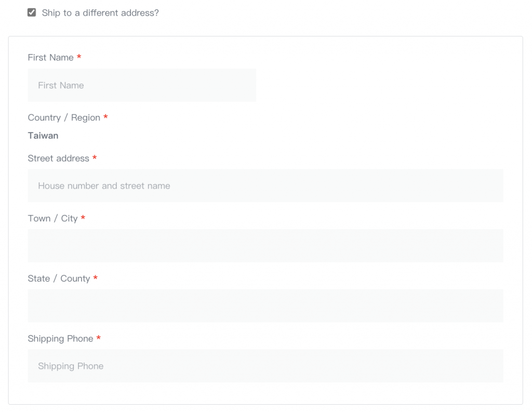The width and height of the screenshot is (532, 412).
Task: Click the Taiwan country value text
Action: click(43, 136)
